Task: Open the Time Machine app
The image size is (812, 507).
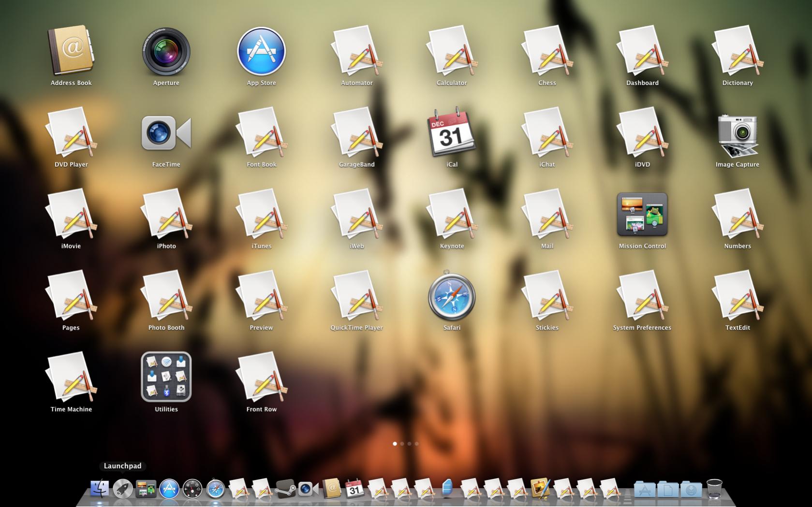Action: (71, 377)
